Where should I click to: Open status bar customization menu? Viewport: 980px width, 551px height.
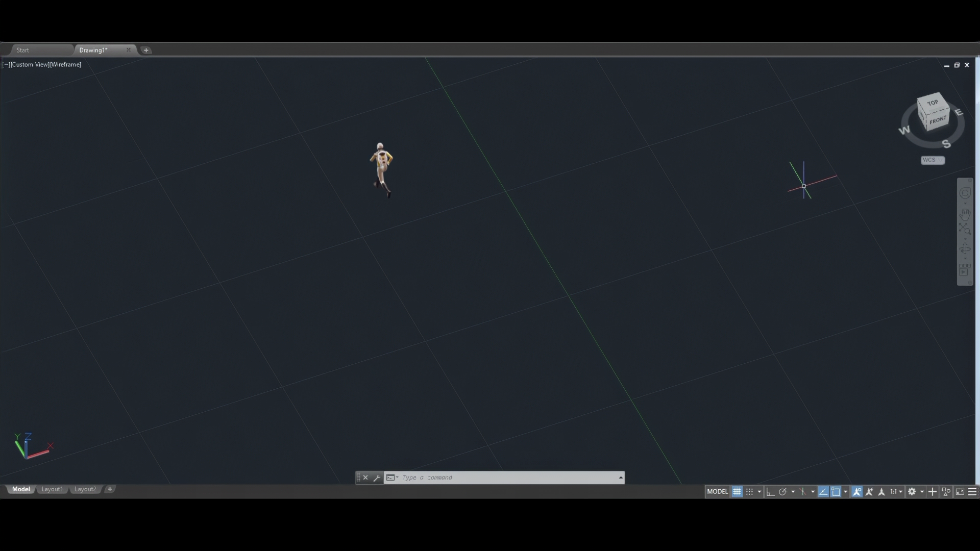[972, 492]
